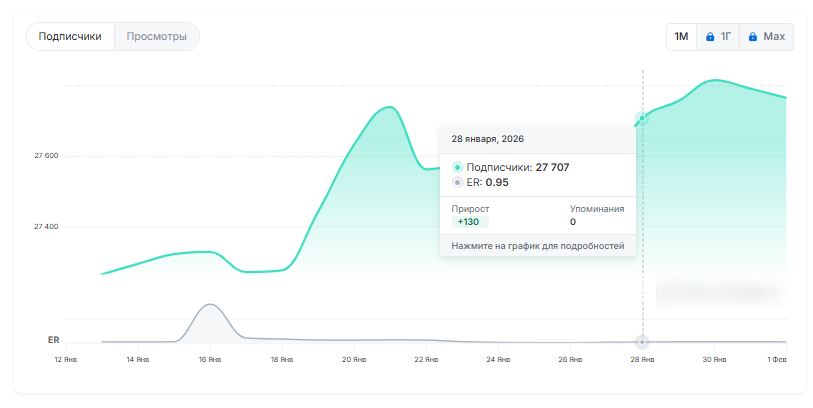
Task: Click the Упоминания value 0 in tooltip
Action: (573, 222)
